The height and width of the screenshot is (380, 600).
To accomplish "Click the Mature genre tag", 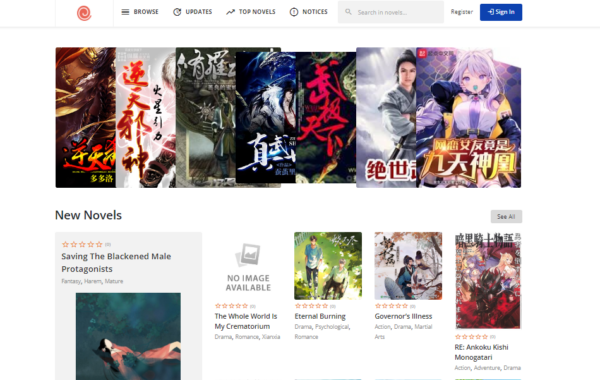I will coord(114,281).
